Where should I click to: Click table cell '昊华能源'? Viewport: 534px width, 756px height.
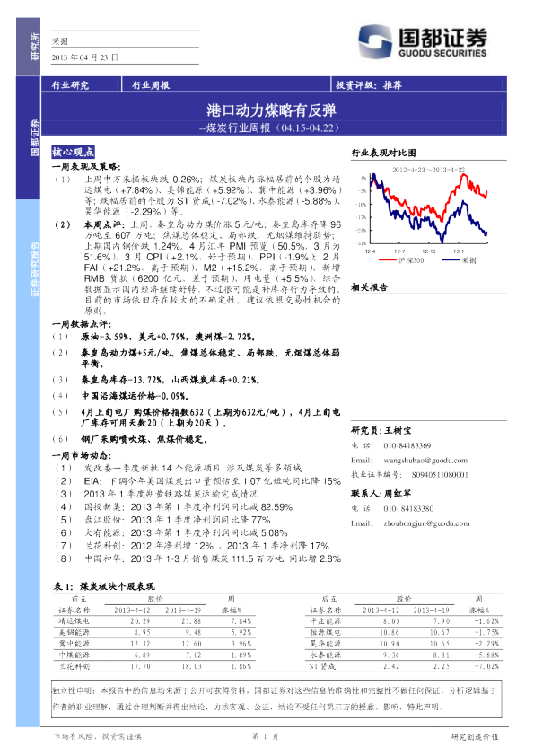click(x=325, y=644)
